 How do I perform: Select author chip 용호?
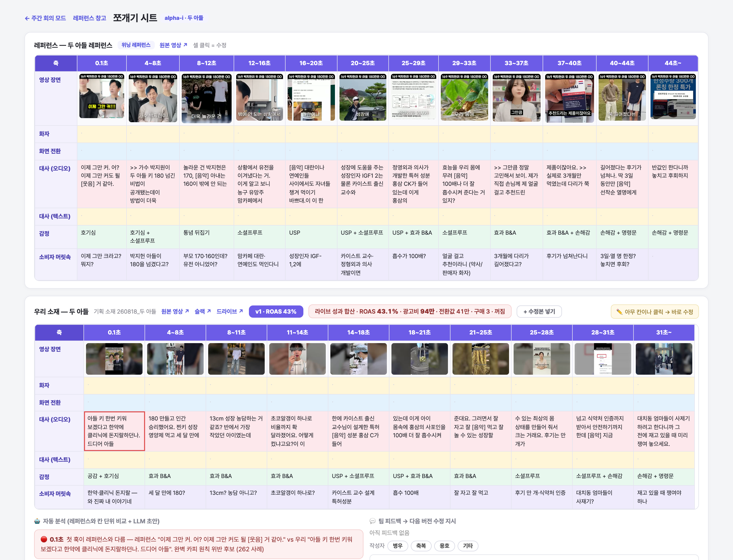pyautogui.click(x=444, y=546)
